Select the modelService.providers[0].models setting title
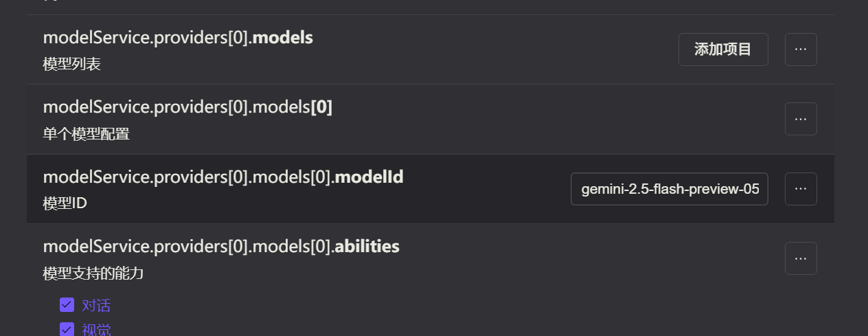Image resolution: width=868 pixels, height=336 pixels. [x=178, y=38]
